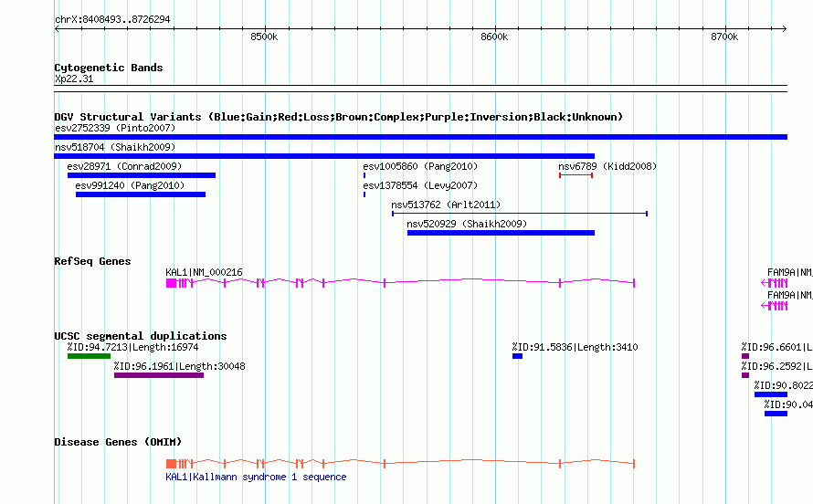Click the magenta KAL1 RefSeq gene track
The height and width of the screenshot is (504, 813).
tap(400, 283)
